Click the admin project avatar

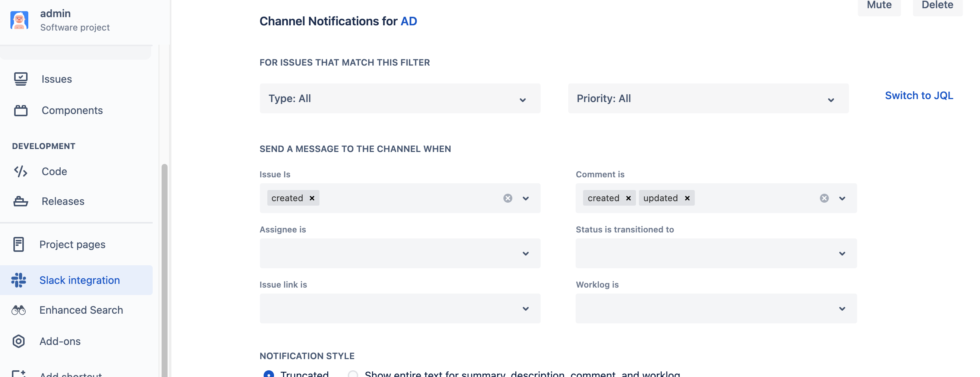coord(19,20)
